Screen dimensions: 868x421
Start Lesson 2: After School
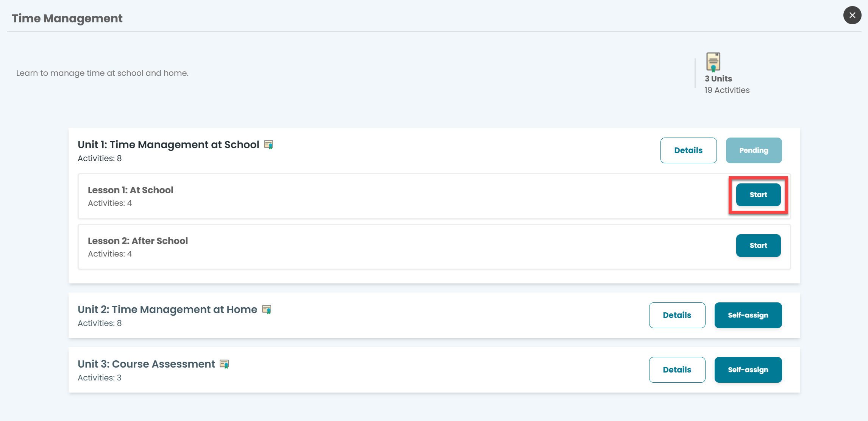click(758, 246)
